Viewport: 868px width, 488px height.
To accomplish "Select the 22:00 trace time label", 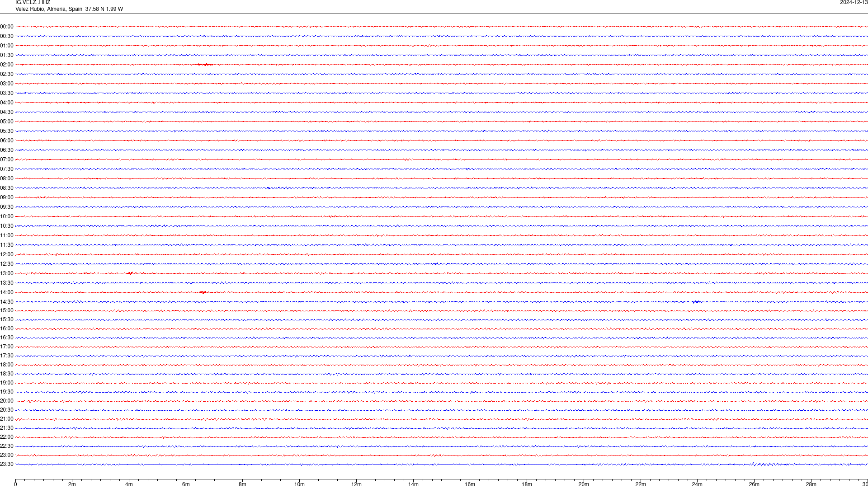I will [x=7, y=437].
